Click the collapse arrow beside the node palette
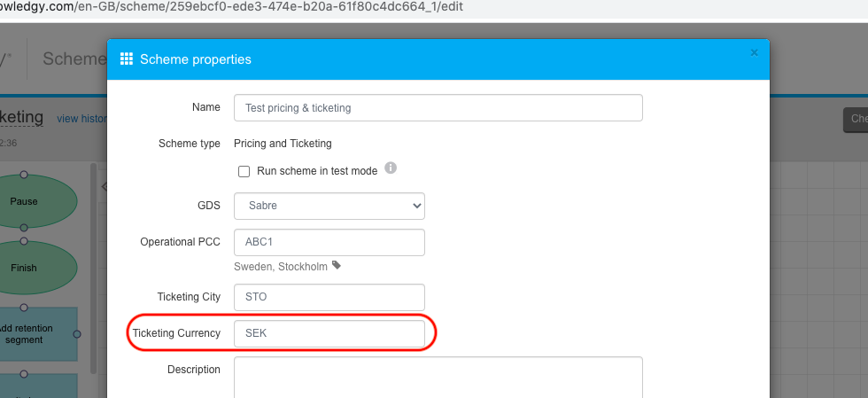This screenshot has height=398, width=868. click(103, 187)
